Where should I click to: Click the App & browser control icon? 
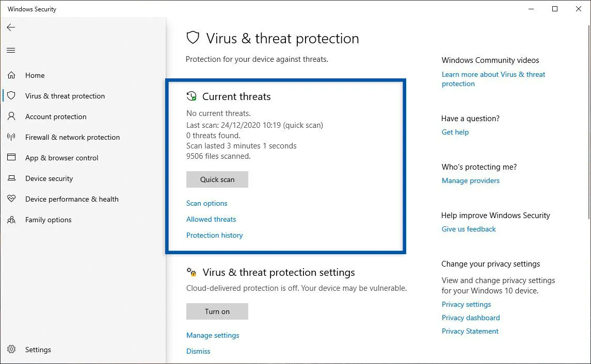[11, 158]
